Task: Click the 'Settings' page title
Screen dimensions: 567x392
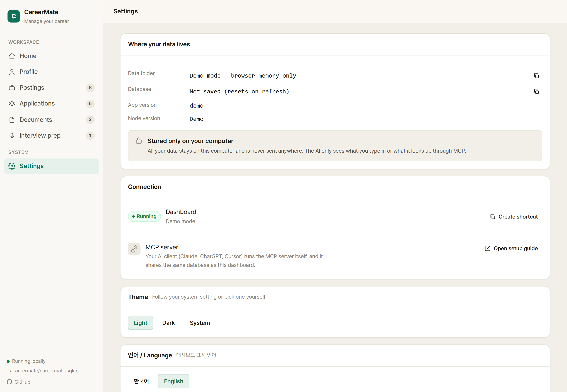Action: [125, 11]
